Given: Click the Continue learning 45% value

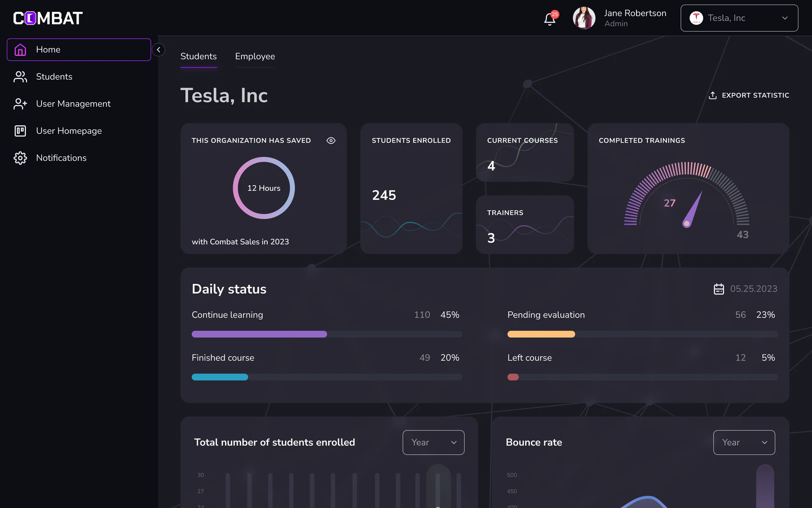Looking at the screenshot, I should click(x=450, y=315).
